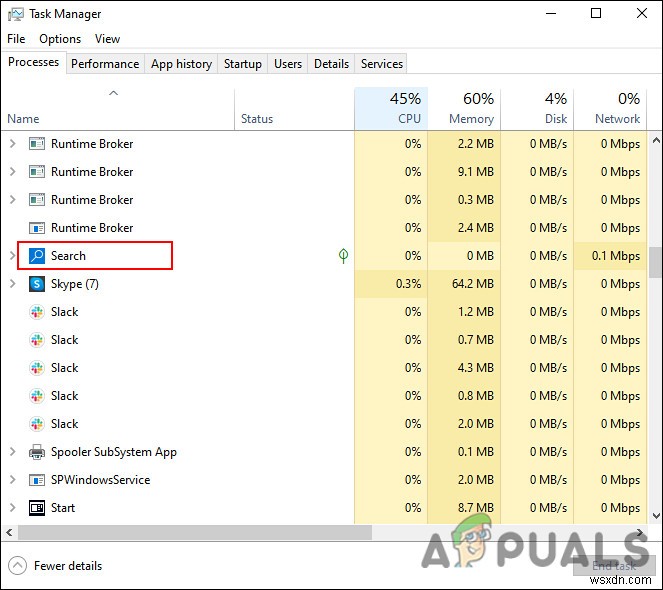This screenshot has width=663, height=590.
Task: Click the Slack icon with 0.7 MB memory
Action: [x=37, y=340]
